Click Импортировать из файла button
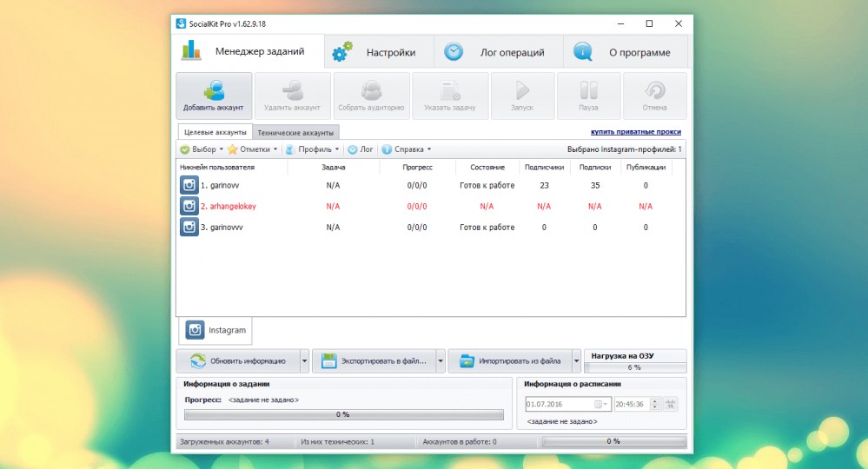Viewport: 868px width, 469px height. (x=510, y=361)
